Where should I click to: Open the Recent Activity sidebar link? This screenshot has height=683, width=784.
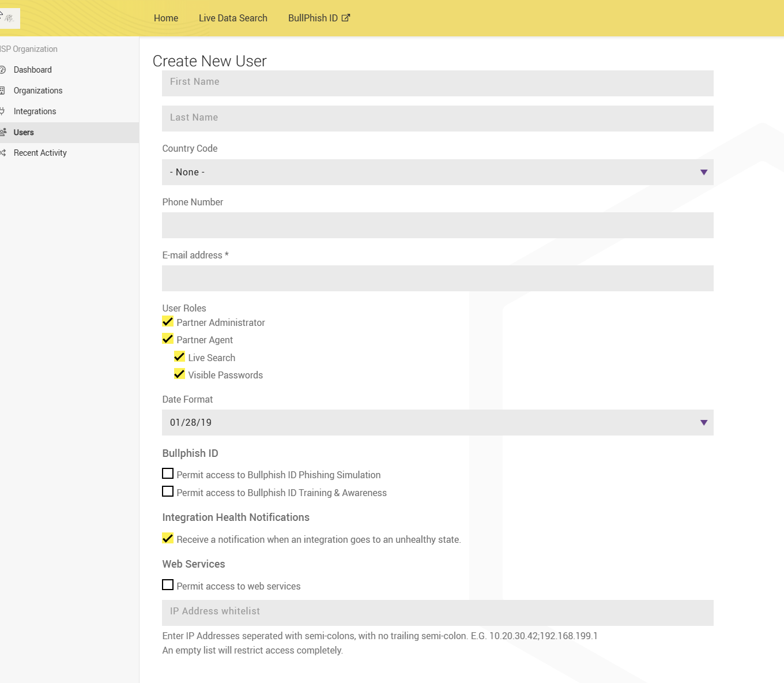[40, 153]
